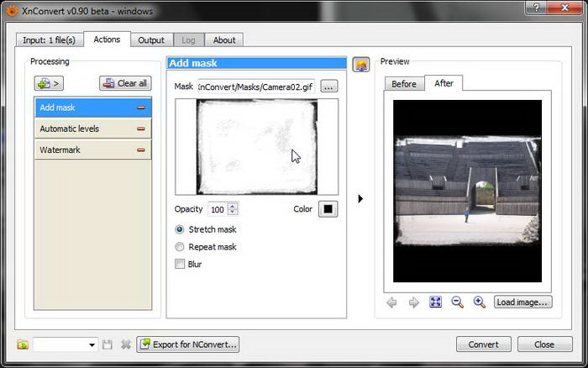Viewport: 588px width, 368px height.
Task: Zoom in the preview image
Action: click(x=480, y=302)
